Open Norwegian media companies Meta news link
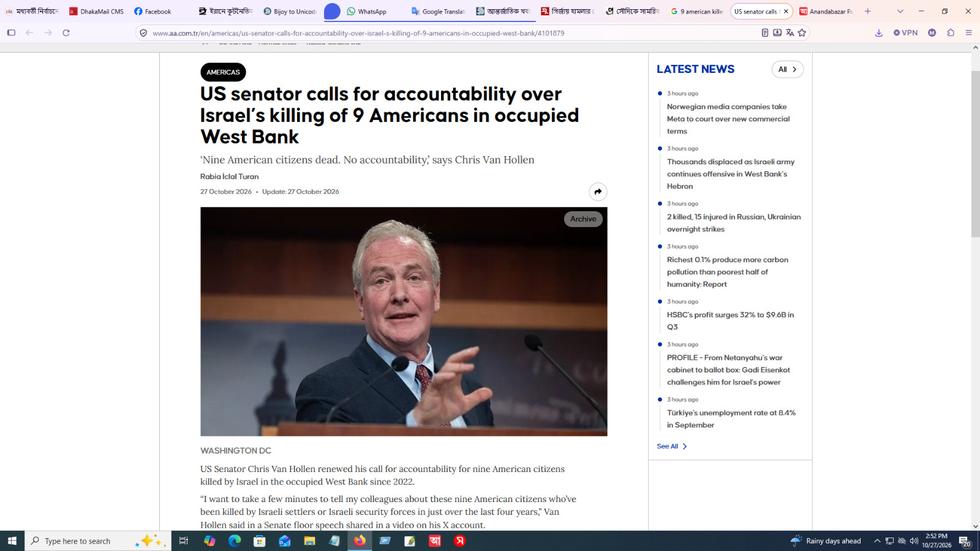Viewport: 980px width, 551px height. (728, 119)
